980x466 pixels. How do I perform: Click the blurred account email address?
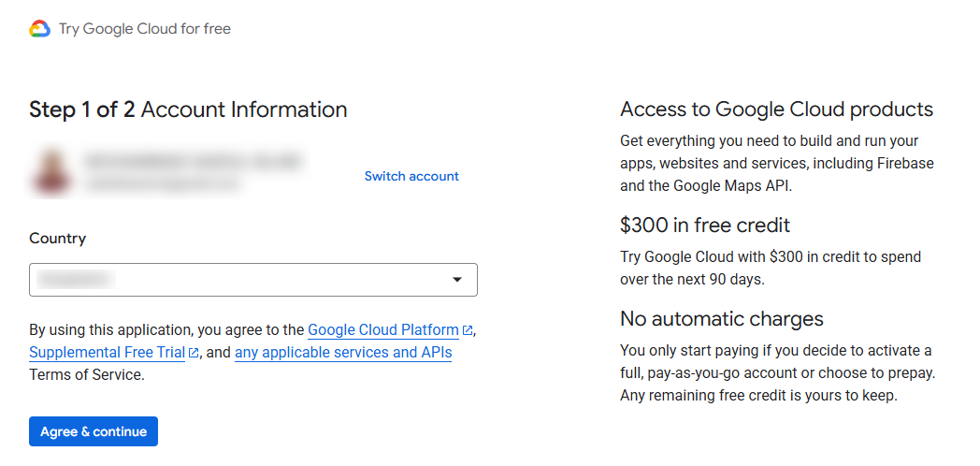162,185
